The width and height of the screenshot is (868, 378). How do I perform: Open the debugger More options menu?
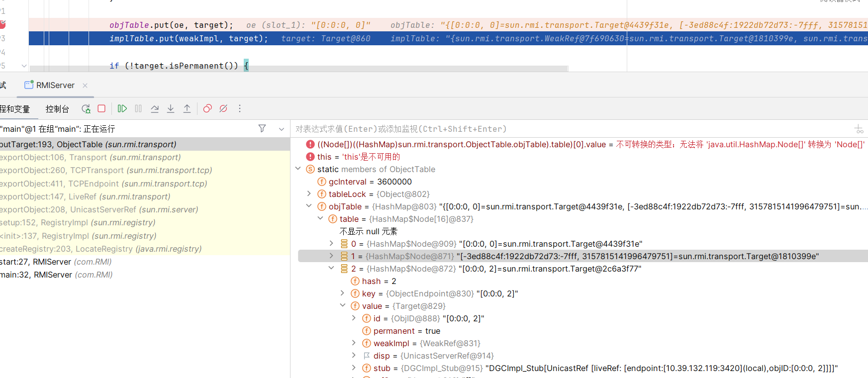pos(240,108)
